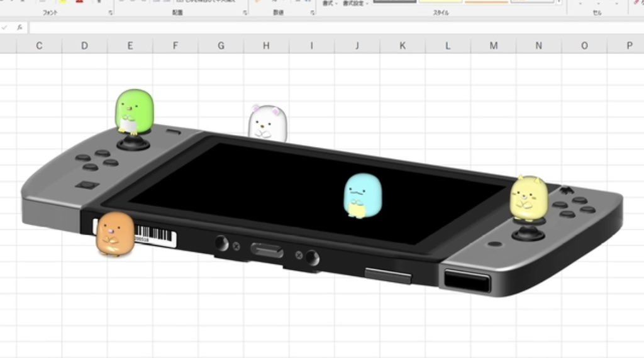Select column D header
The height and width of the screenshot is (358, 644).
coord(85,45)
